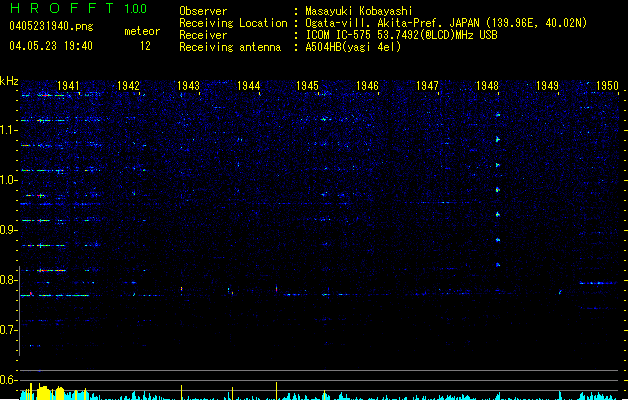Click the tall yellow power spike after 1944
Image resolution: width=629 pixels, height=400 pixels.
tap(276, 391)
